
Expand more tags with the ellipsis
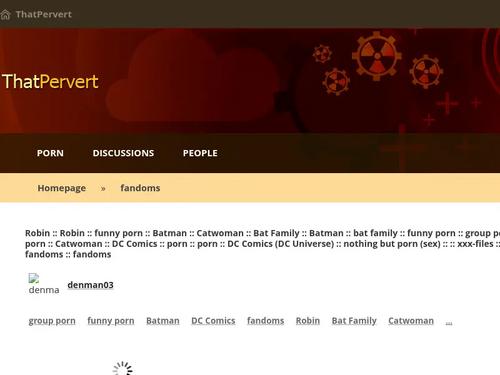[x=449, y=322]
